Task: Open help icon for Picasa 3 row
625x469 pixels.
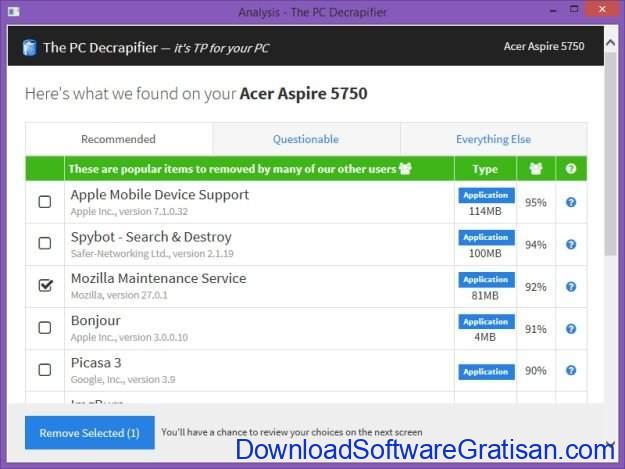Action: click(x=571, y=371)
